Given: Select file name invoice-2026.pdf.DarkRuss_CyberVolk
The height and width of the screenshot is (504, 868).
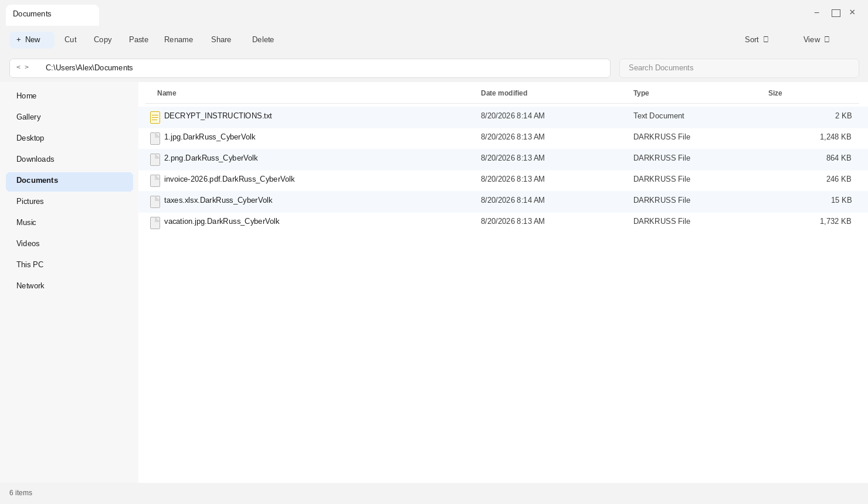Looking at the screenshot, I should [x=229, y=179].
